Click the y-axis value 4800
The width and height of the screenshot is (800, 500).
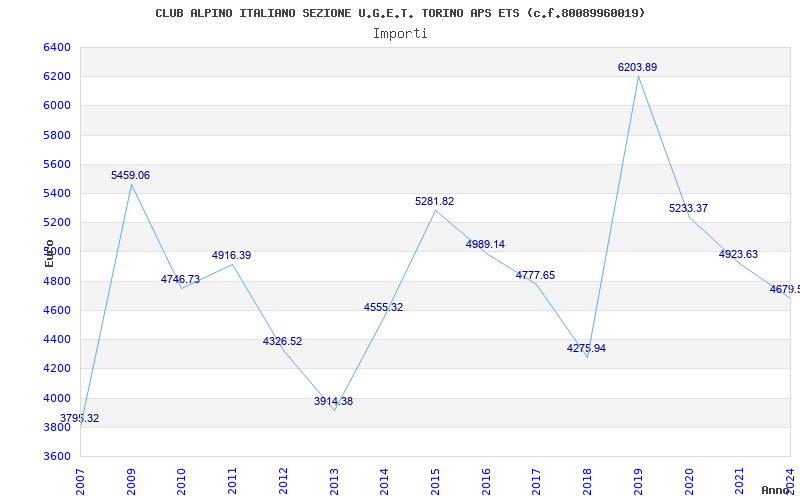tap(57, 281)
